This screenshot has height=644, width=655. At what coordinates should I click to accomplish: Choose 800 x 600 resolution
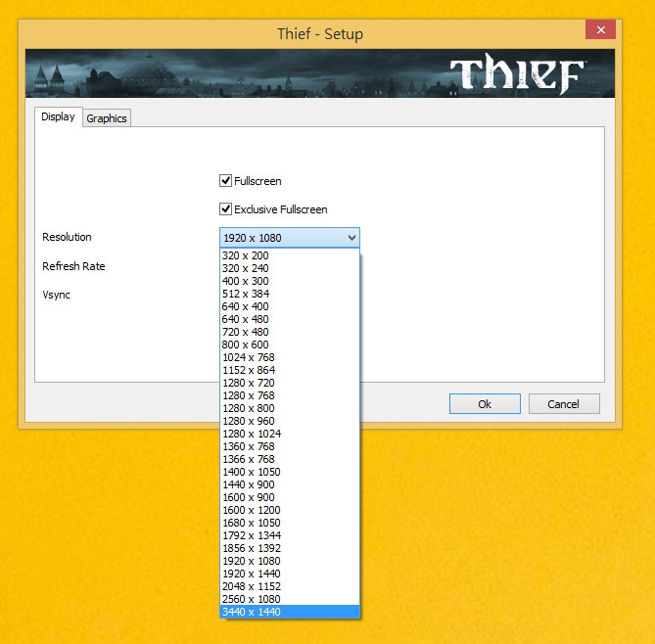(x=290, y=345)
